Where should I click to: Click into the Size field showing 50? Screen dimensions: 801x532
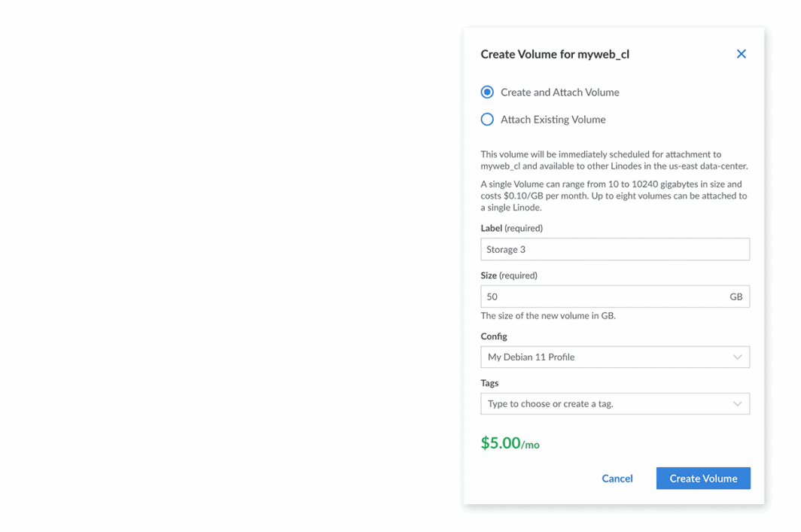click(602, 296)
